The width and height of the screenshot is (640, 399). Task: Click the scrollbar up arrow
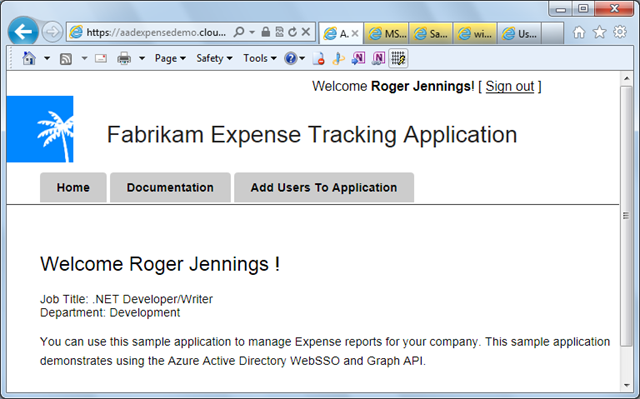[626, 78]
